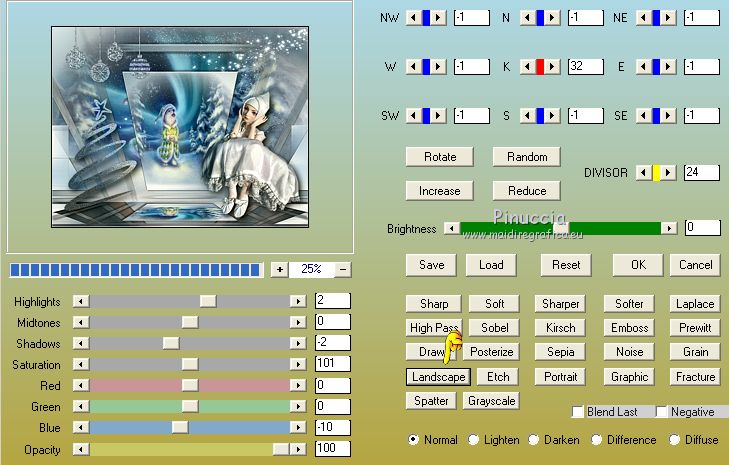
Task: Click the NE slider right arrow
Action: (668, 18)
